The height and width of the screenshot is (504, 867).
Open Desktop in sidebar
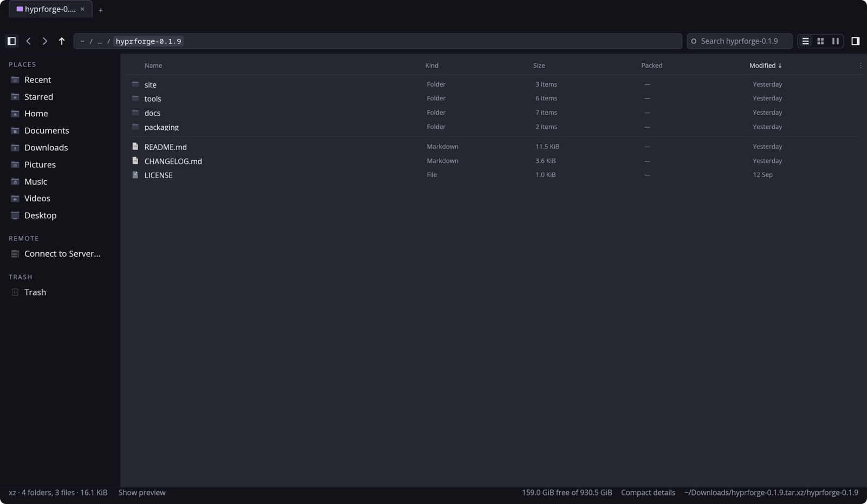point(60,215)
